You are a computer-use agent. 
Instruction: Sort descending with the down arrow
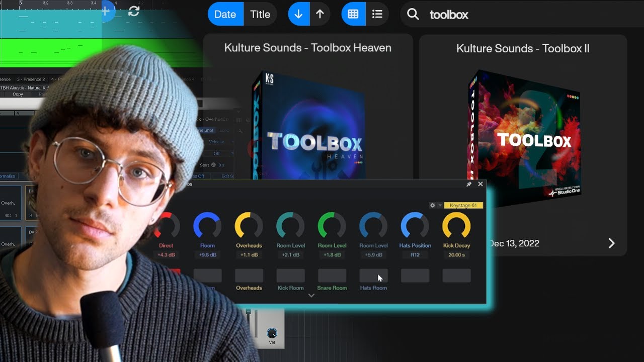[298, 15]
